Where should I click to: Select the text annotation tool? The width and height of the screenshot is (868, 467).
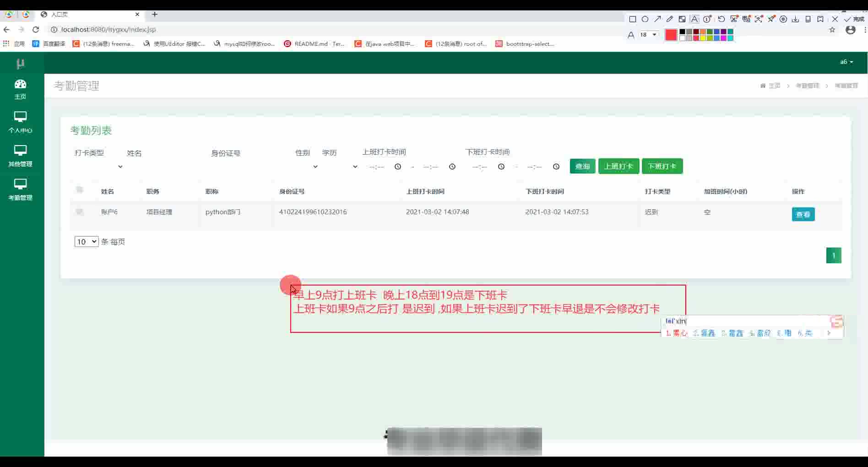point(694,19)
